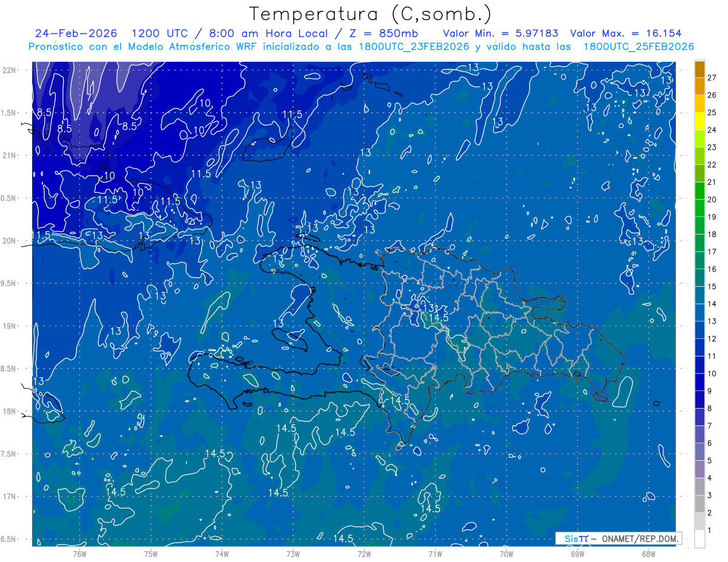This screenshot has width=728, height=562.
Task: Click the "72W" longitude axis label
Action: (364, 554)
